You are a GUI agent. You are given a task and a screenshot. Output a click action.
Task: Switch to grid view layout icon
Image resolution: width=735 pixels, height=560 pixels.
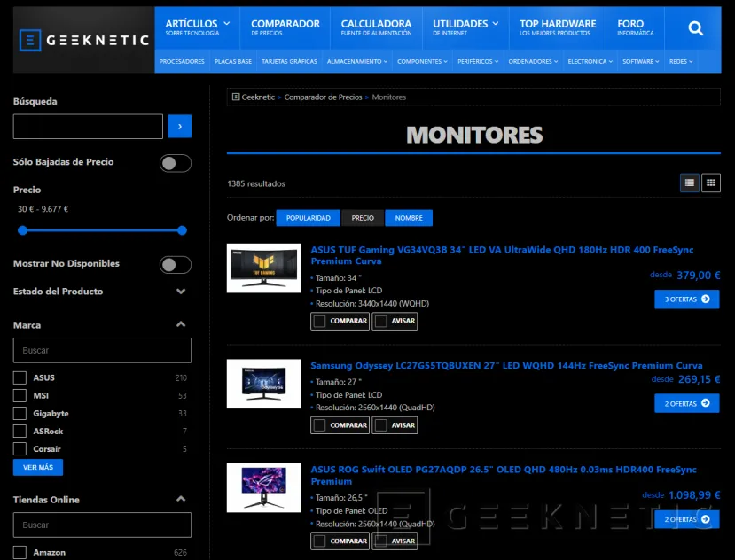point(711,183)
